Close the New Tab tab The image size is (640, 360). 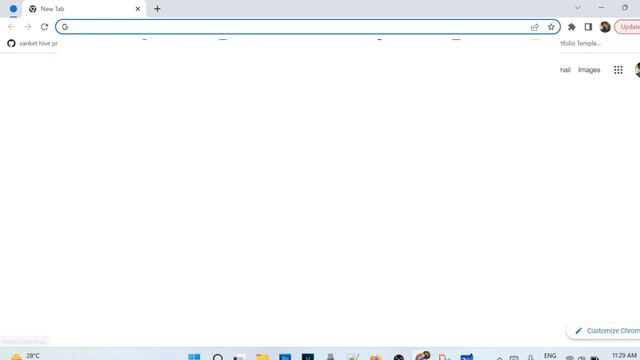(138, 9)
